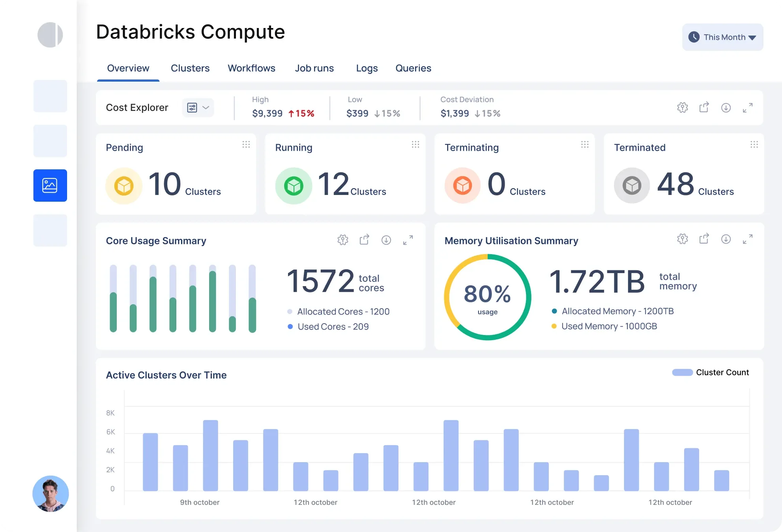
Task: Toggle Used Cores legend item
Action: pyautogui.click(x=333, y=326)
